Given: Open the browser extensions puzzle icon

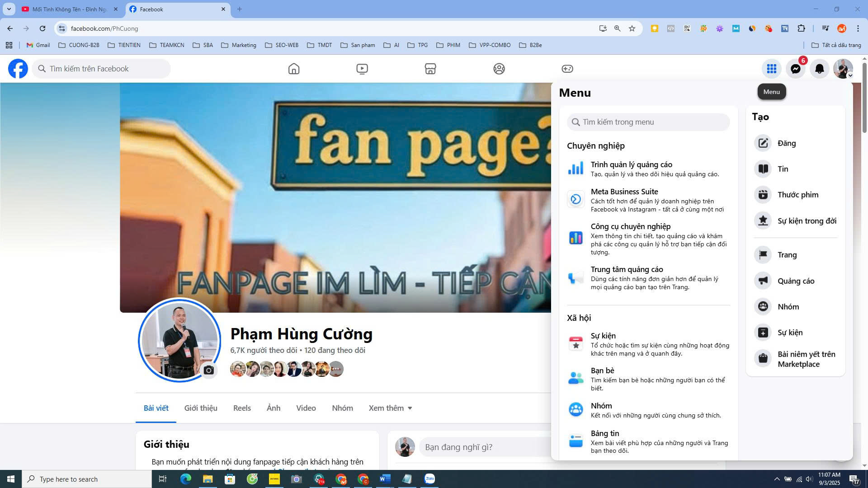Looking at the screenshot, I should point(801,28).
